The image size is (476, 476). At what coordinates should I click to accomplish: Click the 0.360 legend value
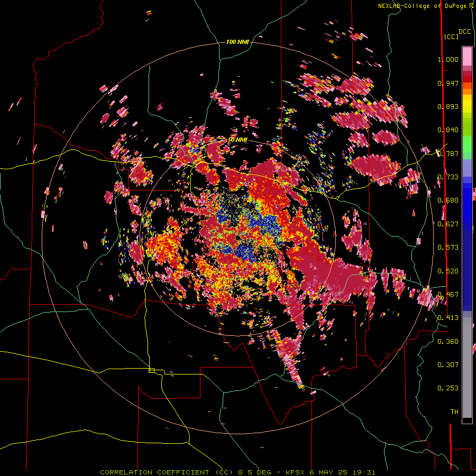448,342
